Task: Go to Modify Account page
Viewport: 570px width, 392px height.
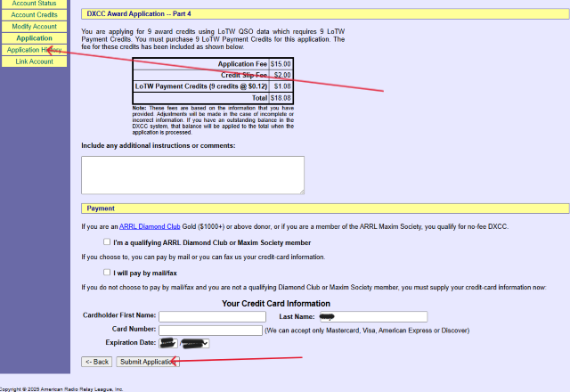Action: point(34,27)
